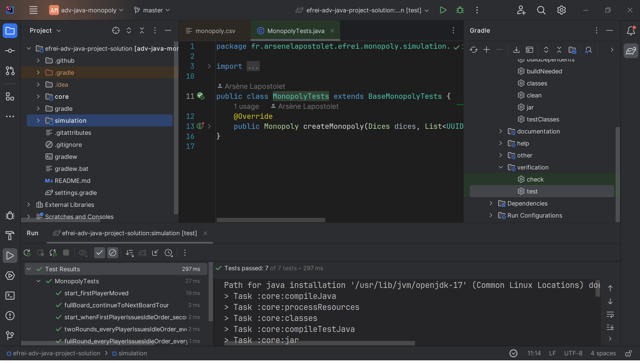This screenshot has height=364, width=640.
Task: Expand External Libraries node
Action: tap(29, 205)
